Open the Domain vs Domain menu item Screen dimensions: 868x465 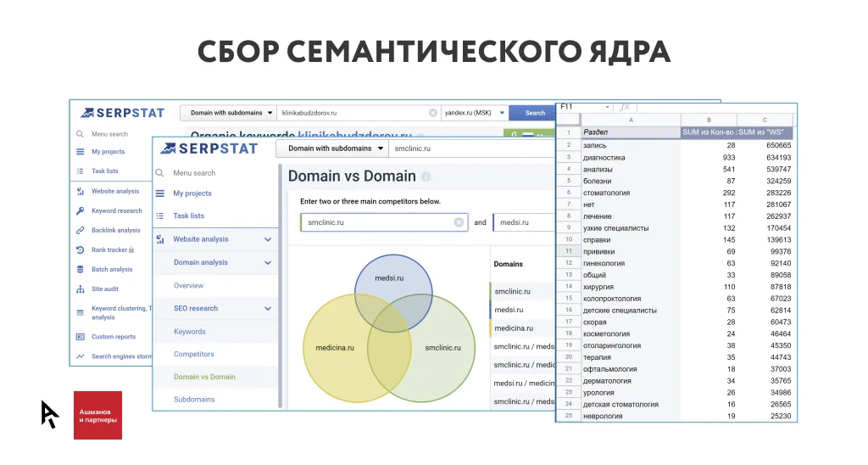[204, 377]
